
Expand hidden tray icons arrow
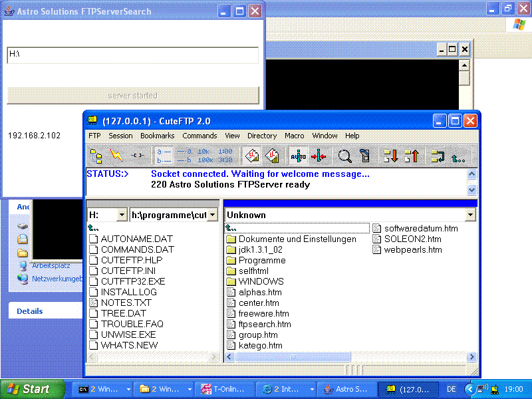point(470,389)
